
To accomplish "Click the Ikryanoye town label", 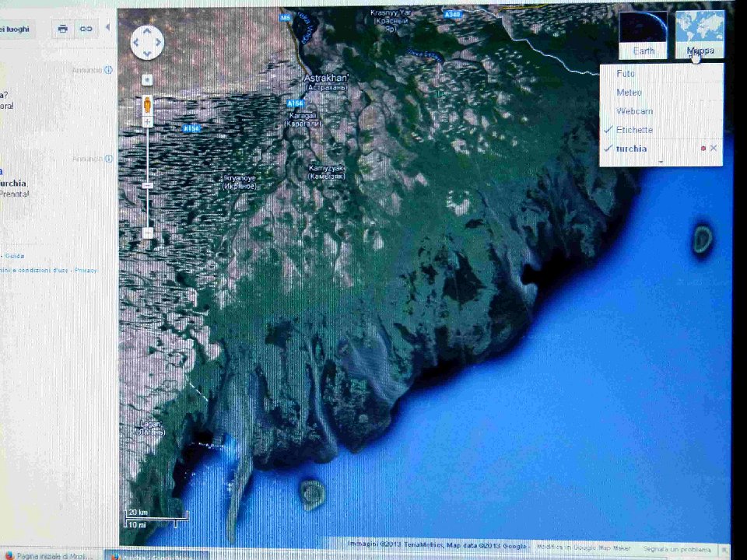I will tap(240, 182).
